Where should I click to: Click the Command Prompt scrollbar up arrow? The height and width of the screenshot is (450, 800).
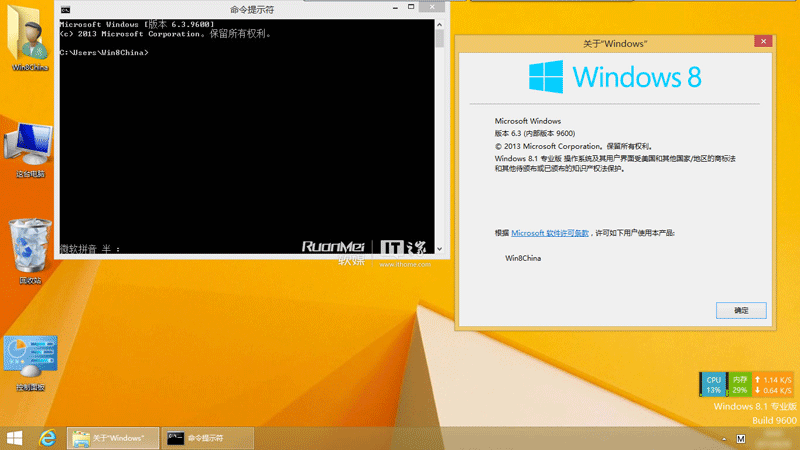(440, 24)
